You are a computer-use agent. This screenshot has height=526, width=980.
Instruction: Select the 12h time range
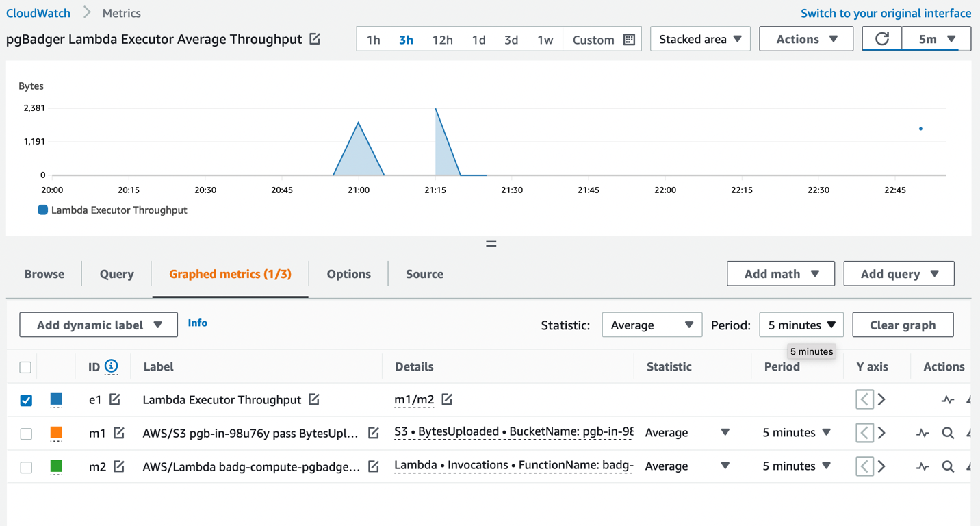pyautogui.click(x=442, y=40)
